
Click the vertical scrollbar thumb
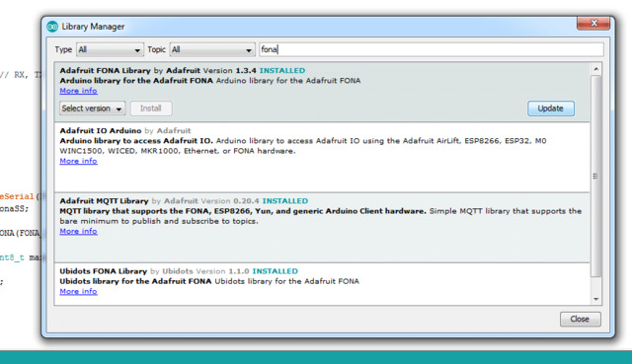coord(595,176)
